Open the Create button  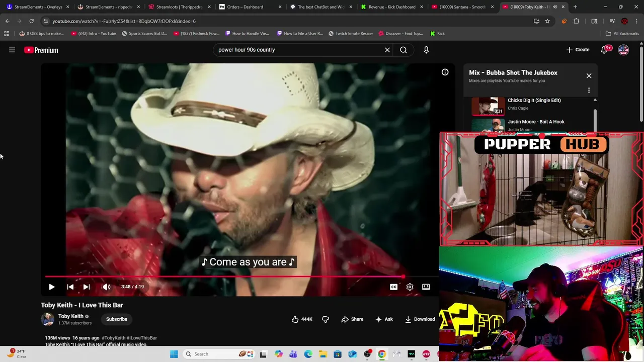(x=578, y=50)
